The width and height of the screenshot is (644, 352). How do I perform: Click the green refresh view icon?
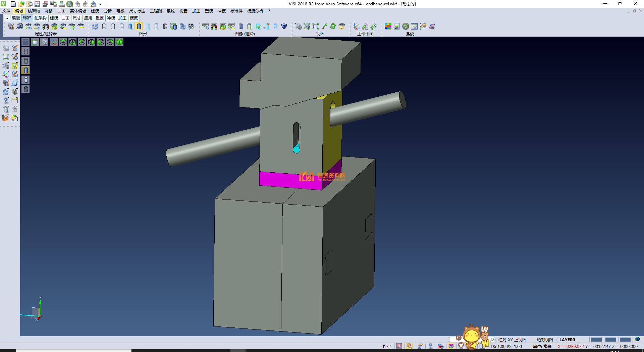tap(333, 26)
